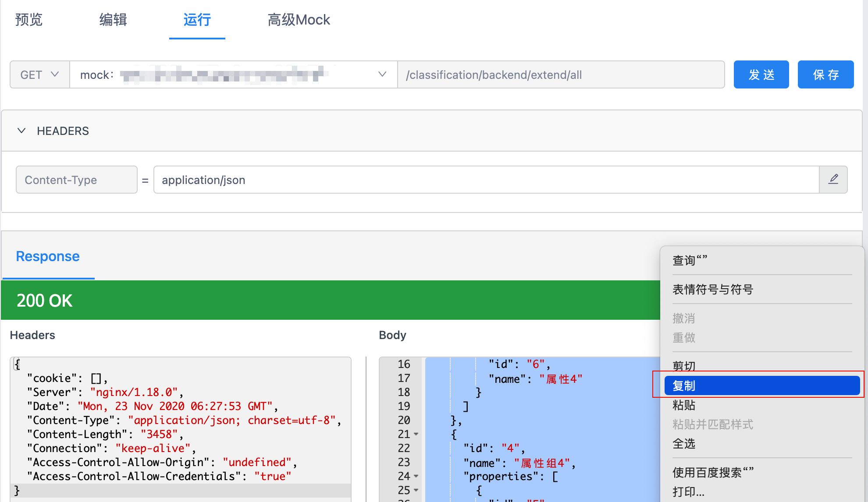Collapse the HEADERS section chevron
The image size is (868, 502).
[21, 131]
